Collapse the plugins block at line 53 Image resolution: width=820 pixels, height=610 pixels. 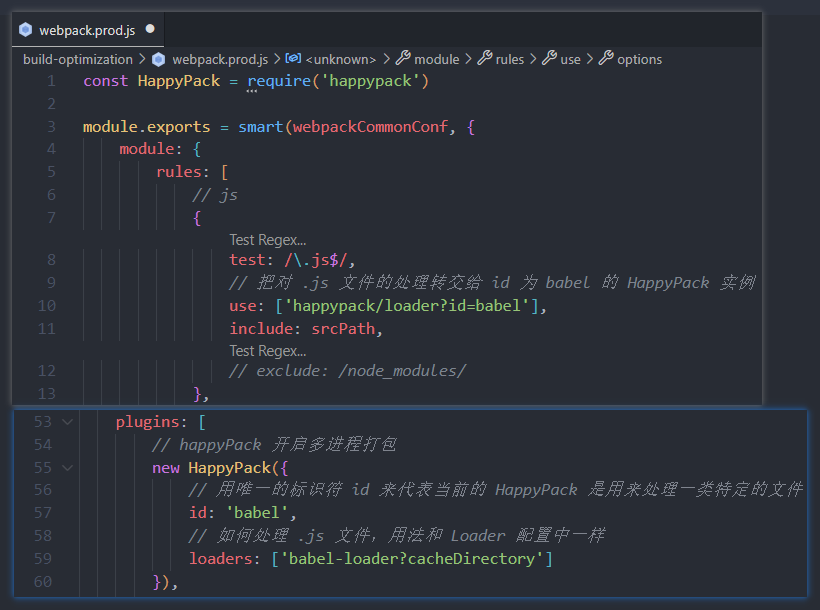[67, 422]
